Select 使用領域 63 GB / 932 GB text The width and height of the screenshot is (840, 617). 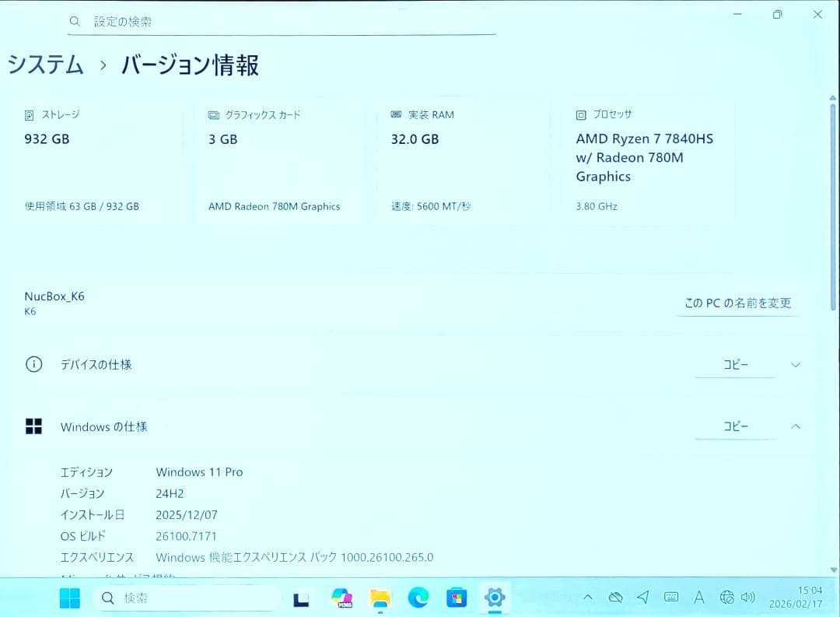[82, 206]
